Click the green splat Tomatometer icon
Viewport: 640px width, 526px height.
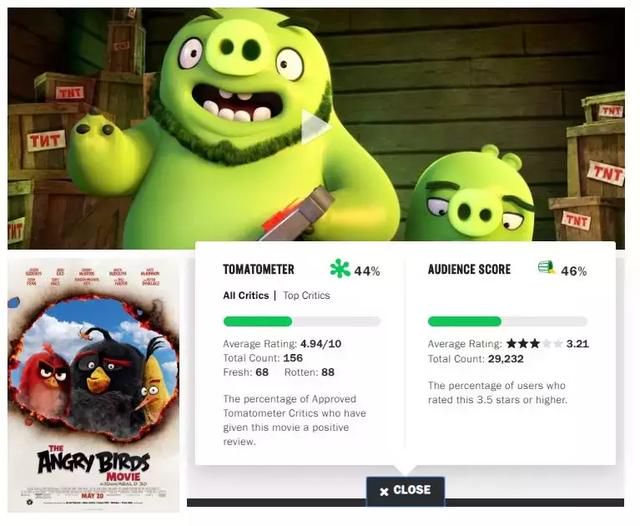[x=340, y=269]
